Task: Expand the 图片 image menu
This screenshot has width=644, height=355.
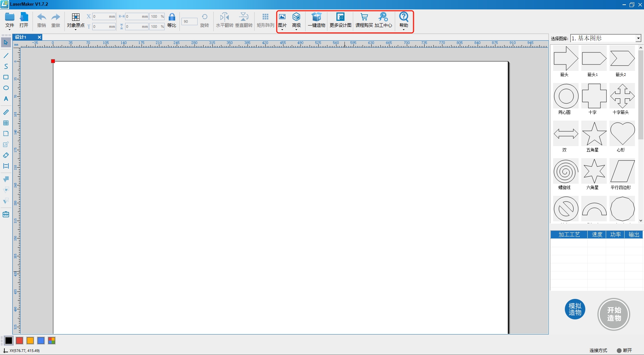Action: coord(282,20)
